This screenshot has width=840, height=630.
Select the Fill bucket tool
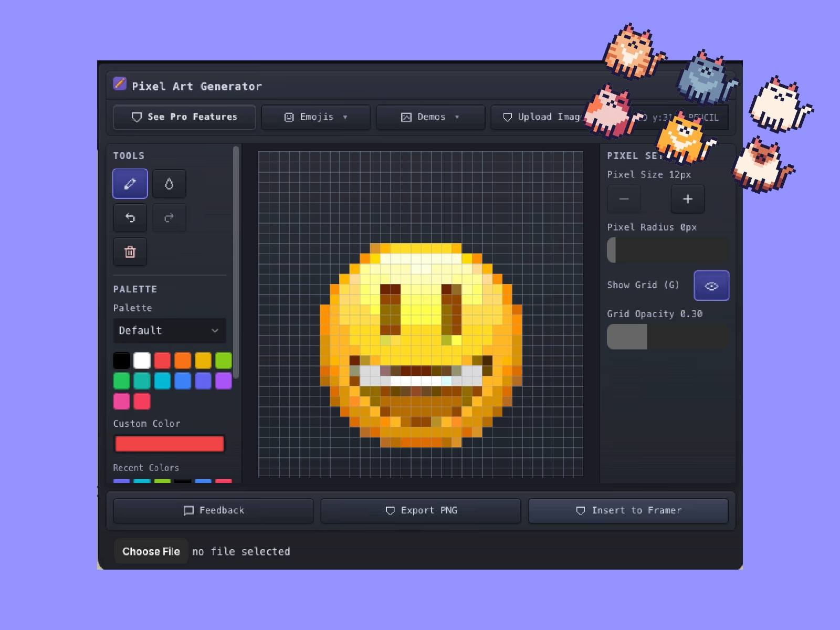[x=169, y=184]
